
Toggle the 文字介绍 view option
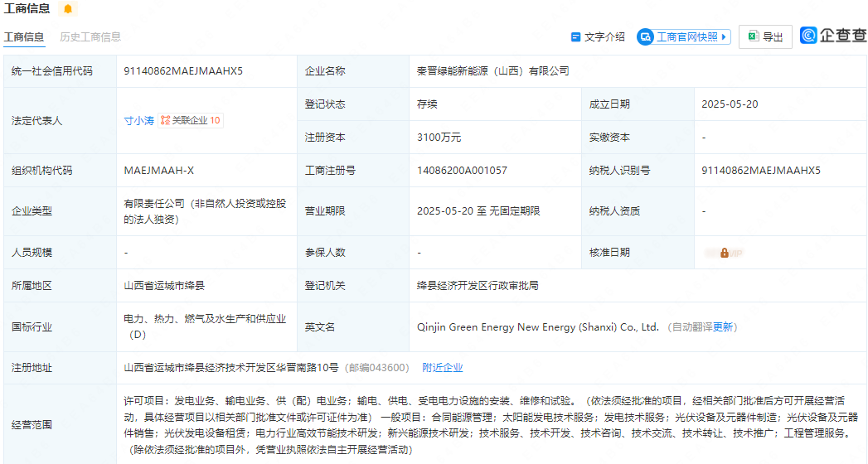pos(598,37)
